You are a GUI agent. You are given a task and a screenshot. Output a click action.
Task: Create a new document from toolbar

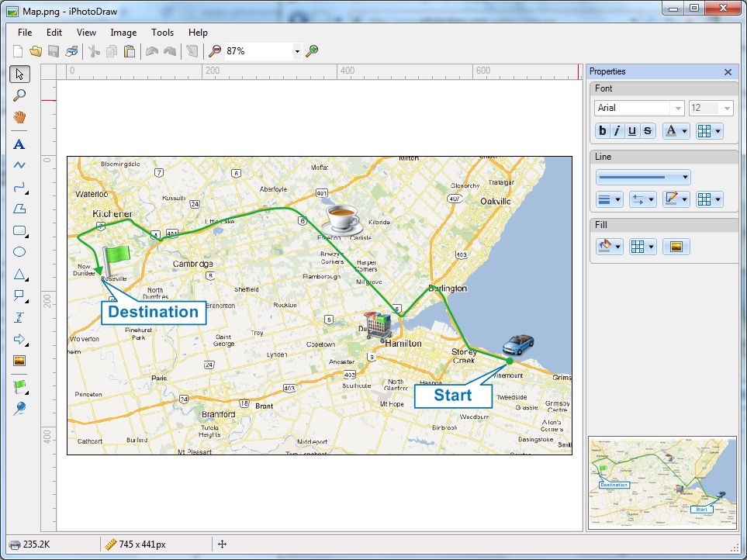tap(18, 51)
